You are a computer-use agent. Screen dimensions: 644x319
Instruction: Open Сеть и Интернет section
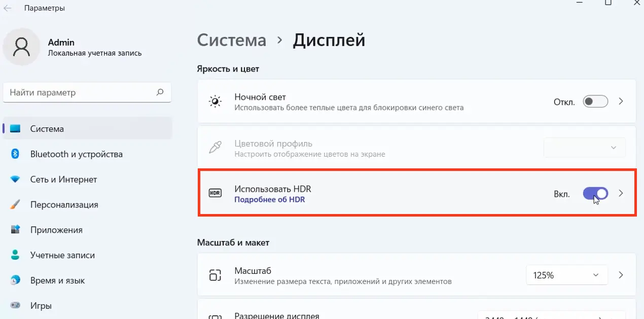[87, 180]
